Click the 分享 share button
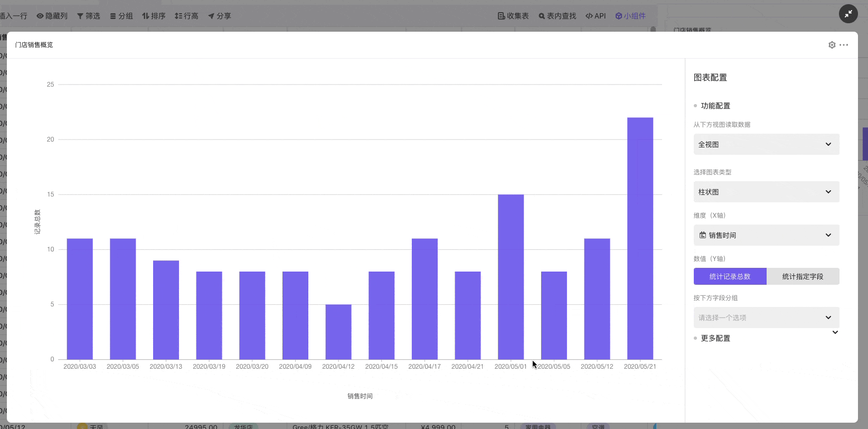The height and width of the screenshot is (429, 868). tap(219, 16)
